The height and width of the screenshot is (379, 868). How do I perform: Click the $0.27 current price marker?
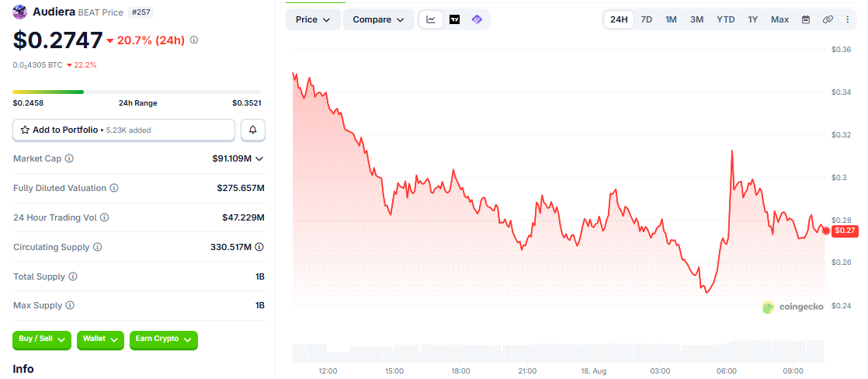pos(845,231)
